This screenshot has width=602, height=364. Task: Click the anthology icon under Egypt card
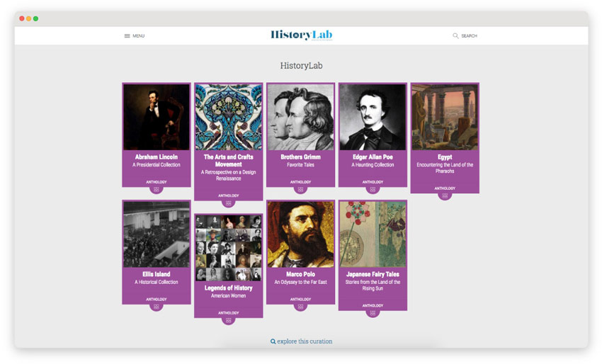[x=445, y=196]
